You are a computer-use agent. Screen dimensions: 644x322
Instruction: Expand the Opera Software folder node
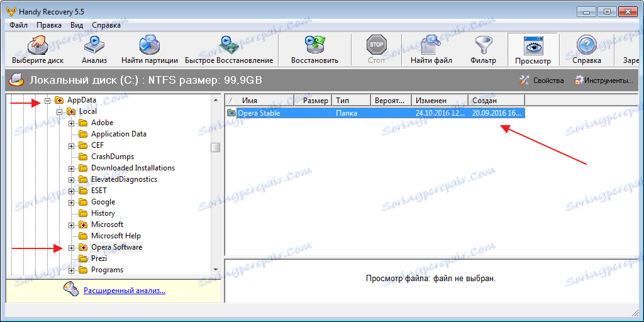[x=71, y=247]
